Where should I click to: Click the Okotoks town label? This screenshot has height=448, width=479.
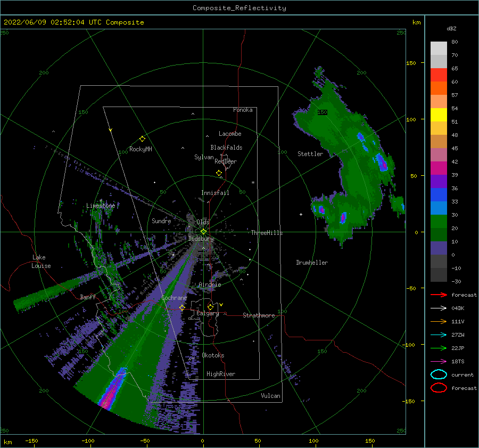213,355
